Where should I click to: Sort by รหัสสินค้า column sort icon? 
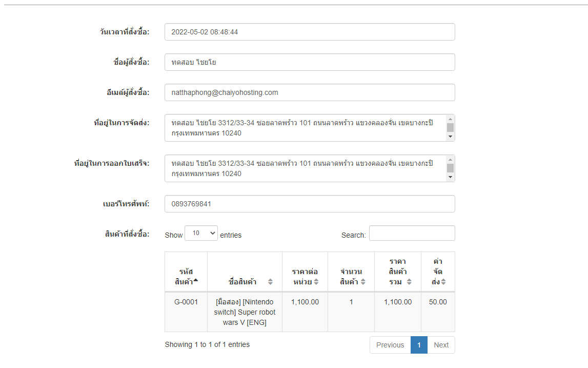coord(195,280)
